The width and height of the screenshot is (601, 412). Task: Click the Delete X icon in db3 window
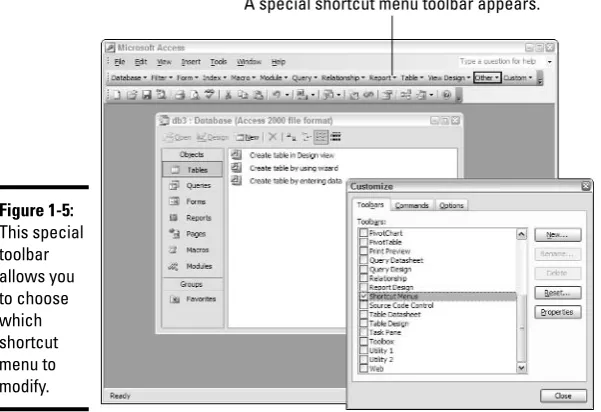[x=272, y=137]
